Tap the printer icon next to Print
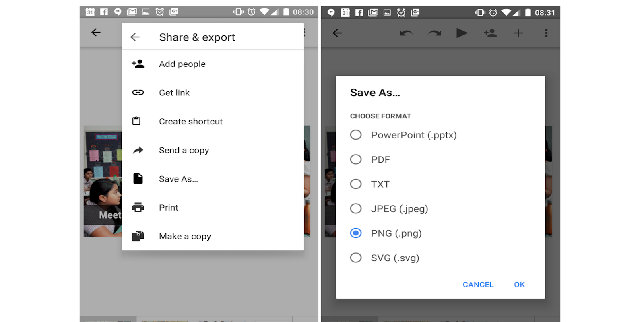This screenshot has height=322, width=644. [138, 207]
